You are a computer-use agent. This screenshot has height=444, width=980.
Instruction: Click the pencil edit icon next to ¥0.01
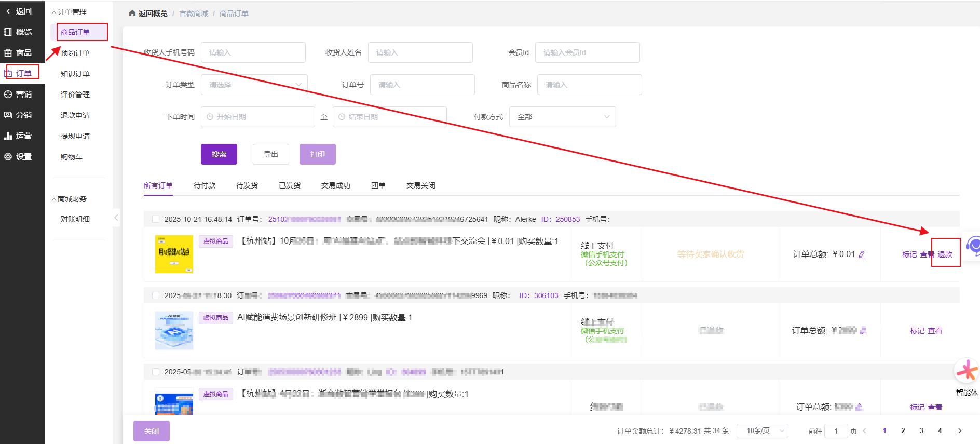[862, 254]
